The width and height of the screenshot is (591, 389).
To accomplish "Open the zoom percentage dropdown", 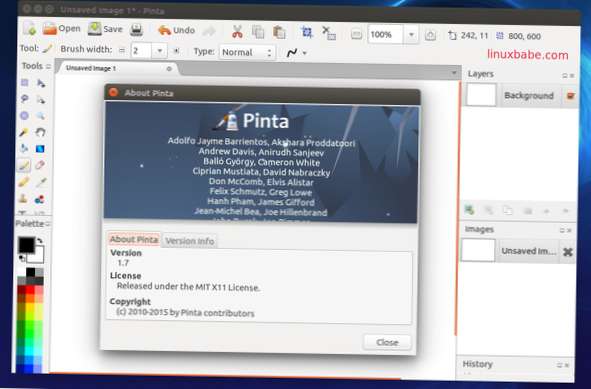I will point(411,35).
